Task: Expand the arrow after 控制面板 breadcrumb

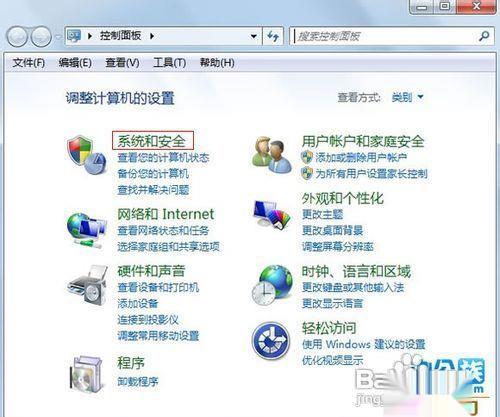Action: (x=152, y=36)
